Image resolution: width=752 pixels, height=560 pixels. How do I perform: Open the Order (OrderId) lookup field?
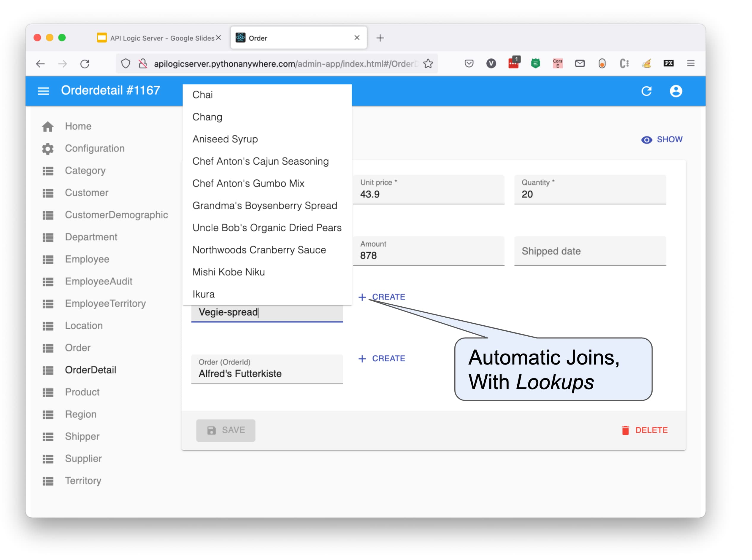[267, 370]
